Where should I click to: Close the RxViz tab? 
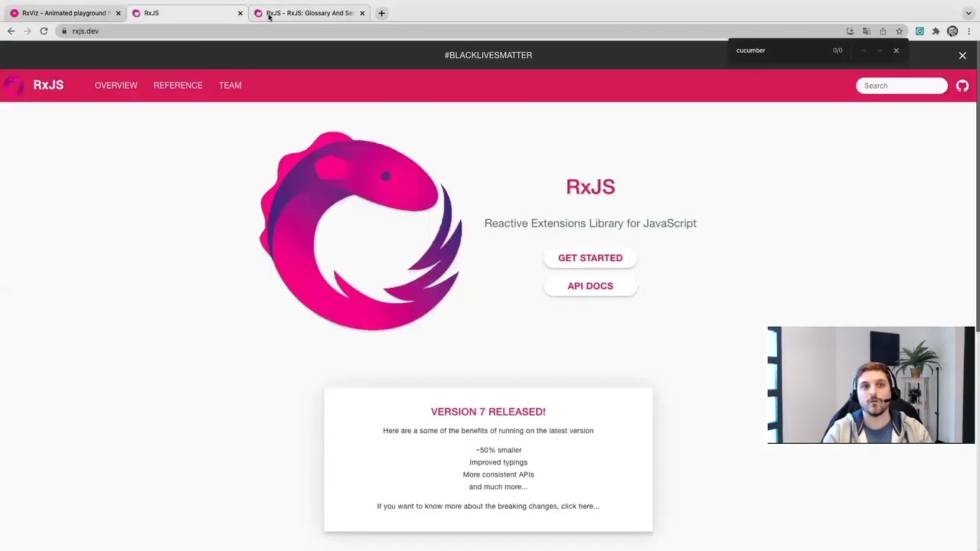118,13
